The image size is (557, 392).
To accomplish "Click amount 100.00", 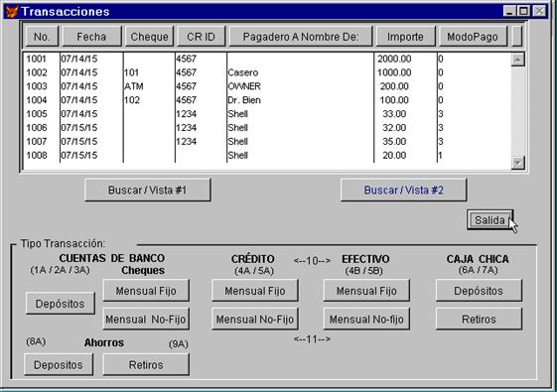I will [x=394, y=100].
